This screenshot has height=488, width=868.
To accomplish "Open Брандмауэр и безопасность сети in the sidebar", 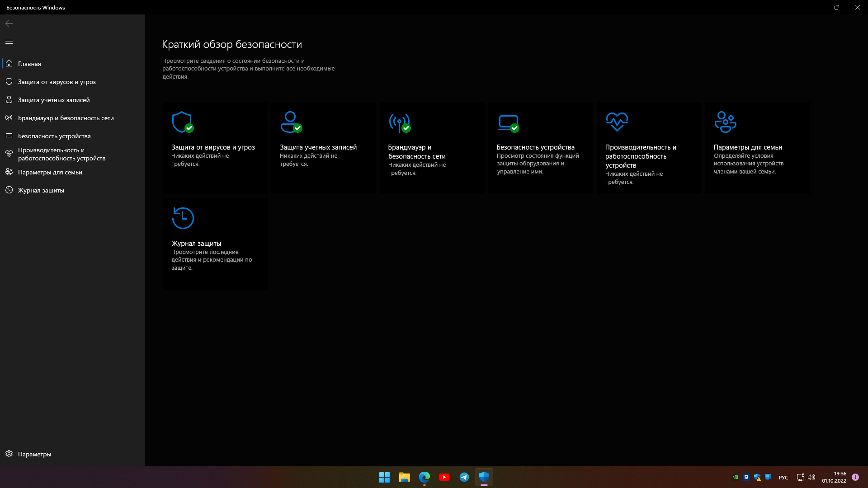I will click(x=66, y=118).
